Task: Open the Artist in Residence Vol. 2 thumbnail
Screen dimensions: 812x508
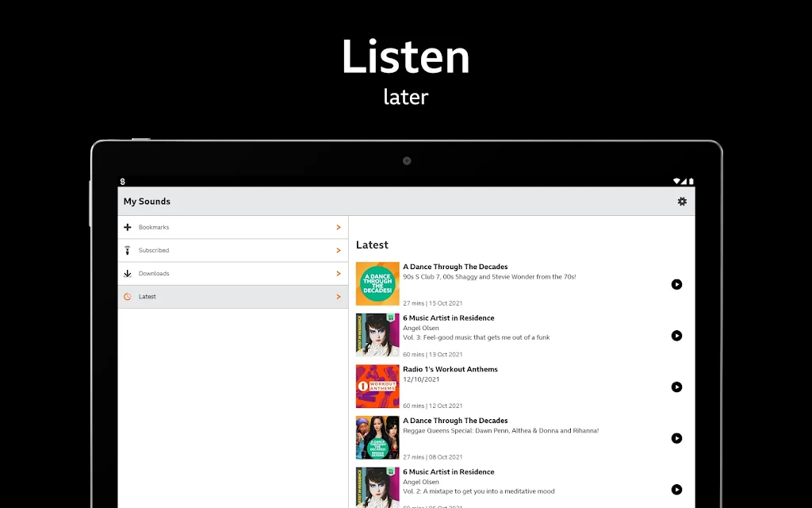Action: (377, 487)
